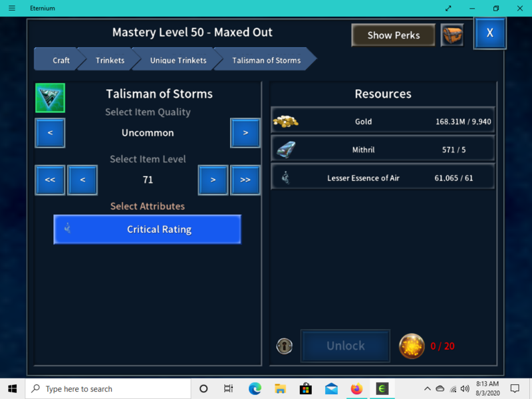Image resolution: width=532 pixels, height=399 pixels.
Task: Open the treasure chest inventory icon
Action: point(452,35)
